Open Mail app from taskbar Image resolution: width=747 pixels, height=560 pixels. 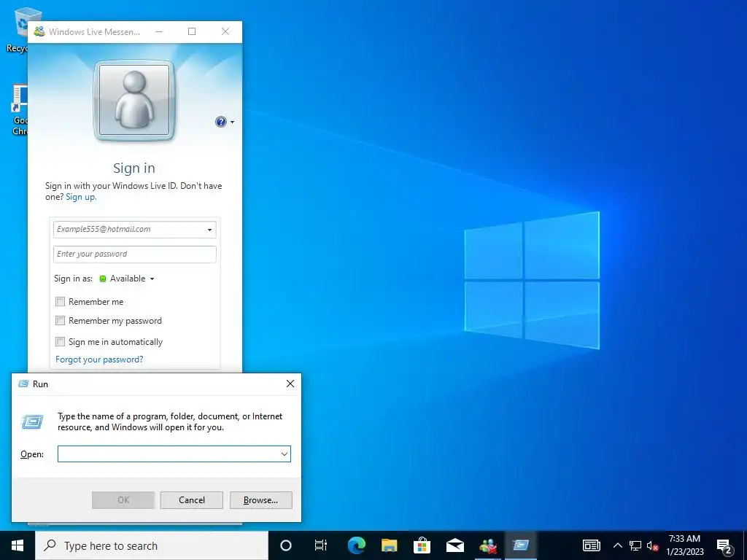pyautogui.click(x=455, y=545)
